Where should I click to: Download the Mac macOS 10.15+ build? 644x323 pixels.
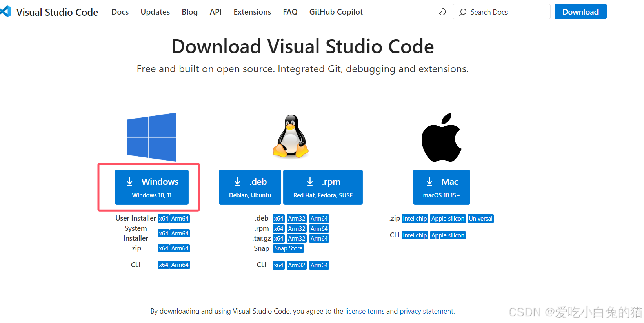point(441,187)
